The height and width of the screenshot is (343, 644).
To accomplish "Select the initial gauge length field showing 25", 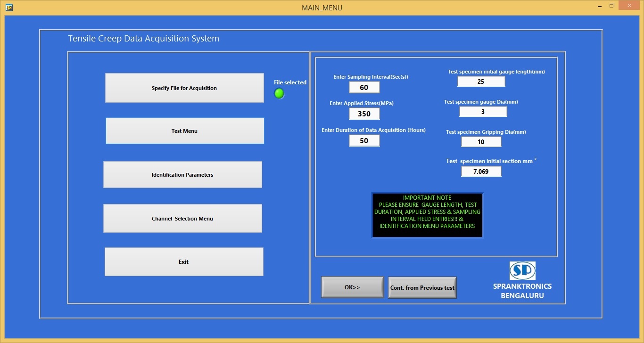I will pyautogui.click(x=481, y=81).
